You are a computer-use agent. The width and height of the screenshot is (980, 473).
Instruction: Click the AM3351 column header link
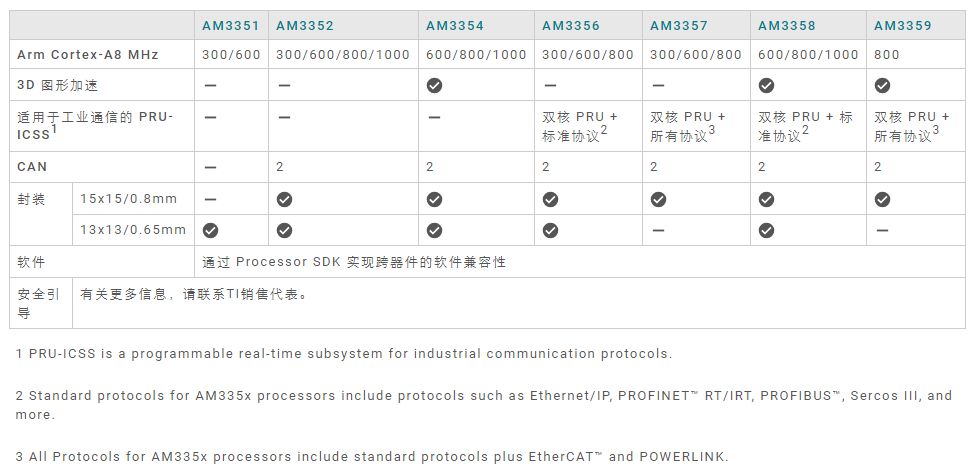pos(230,25)
